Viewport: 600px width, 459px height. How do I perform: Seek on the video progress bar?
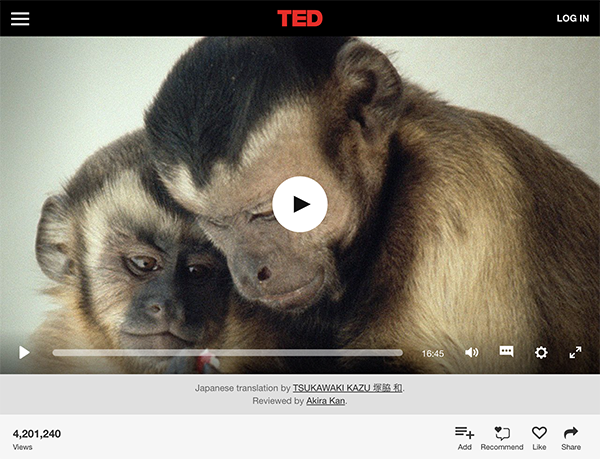point(227,353)
